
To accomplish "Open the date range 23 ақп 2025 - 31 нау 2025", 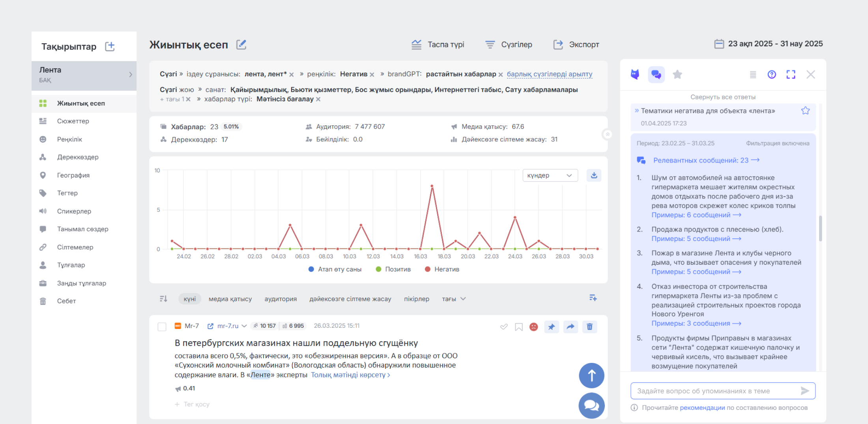I will pos(769,44).
